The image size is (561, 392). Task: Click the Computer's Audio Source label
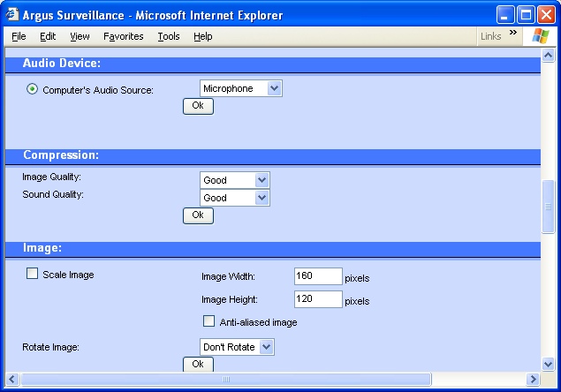(98, 90)
